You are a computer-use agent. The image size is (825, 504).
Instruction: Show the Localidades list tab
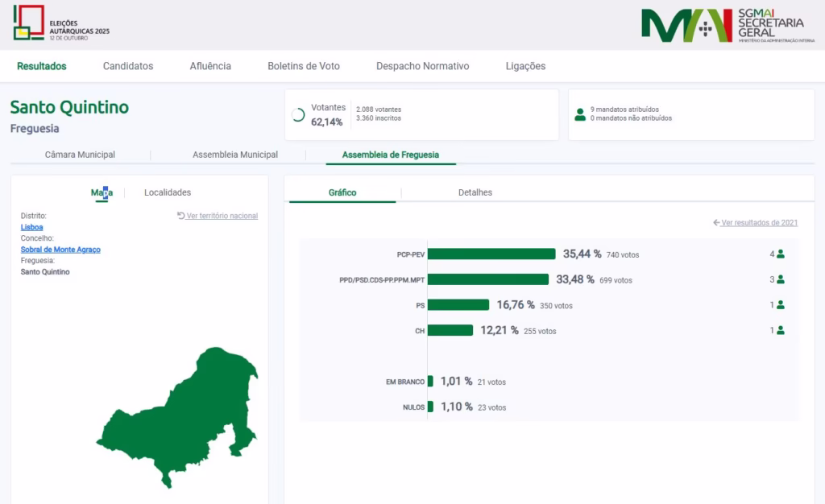point(168,192)
